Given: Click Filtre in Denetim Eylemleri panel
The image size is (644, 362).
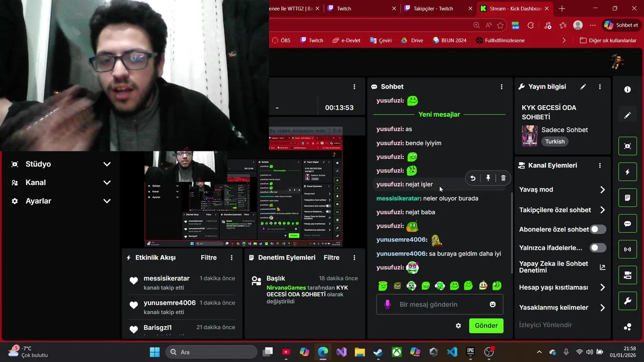Looking at the screenshot, I should (x=332, y=257).
